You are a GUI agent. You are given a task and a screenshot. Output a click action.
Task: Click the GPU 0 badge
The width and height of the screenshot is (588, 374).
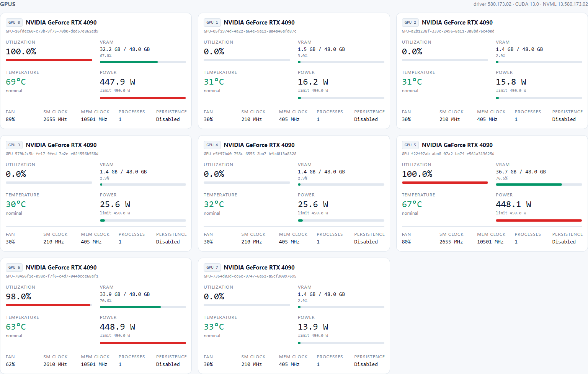(x=14, y=23)
